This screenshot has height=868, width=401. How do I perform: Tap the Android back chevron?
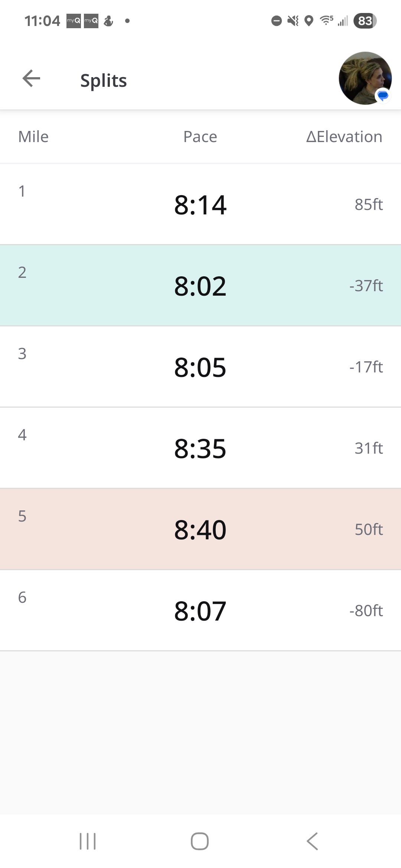pyautogui.click(x=312, y=841)
